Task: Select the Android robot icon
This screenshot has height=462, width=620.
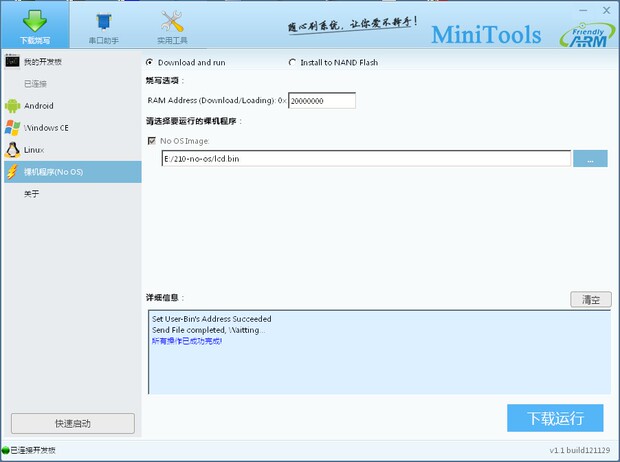Action: 12,106
